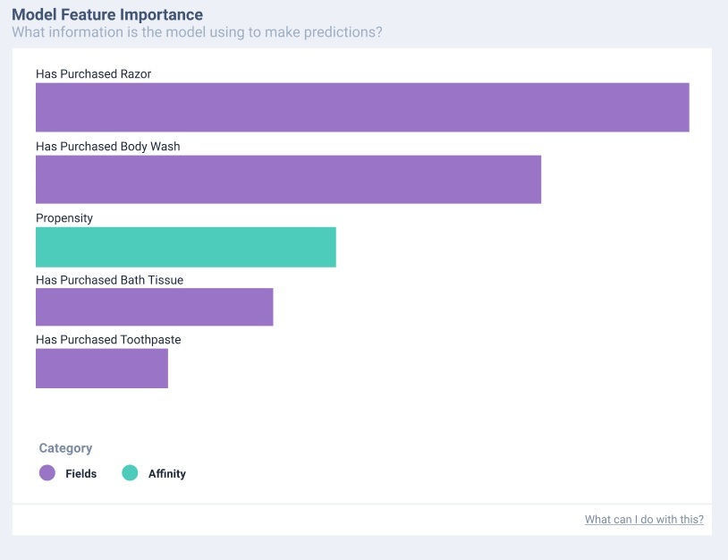Click the Category legend heading
728x560 pixels.
click(x=63, y=448)
